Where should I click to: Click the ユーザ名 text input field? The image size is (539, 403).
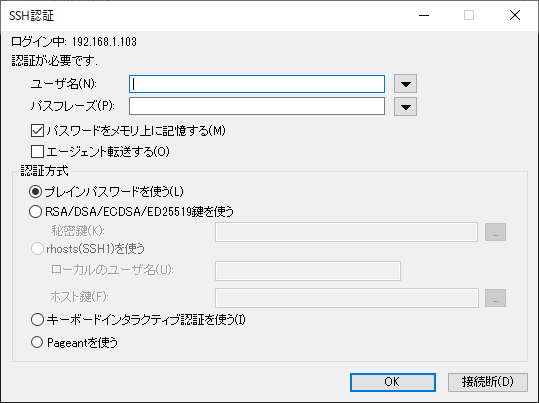pos(257,84)
